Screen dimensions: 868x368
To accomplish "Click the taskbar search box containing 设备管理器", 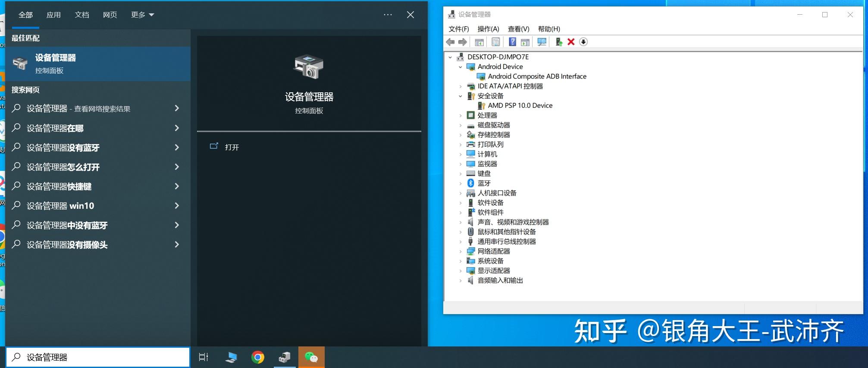I will 98,357.
